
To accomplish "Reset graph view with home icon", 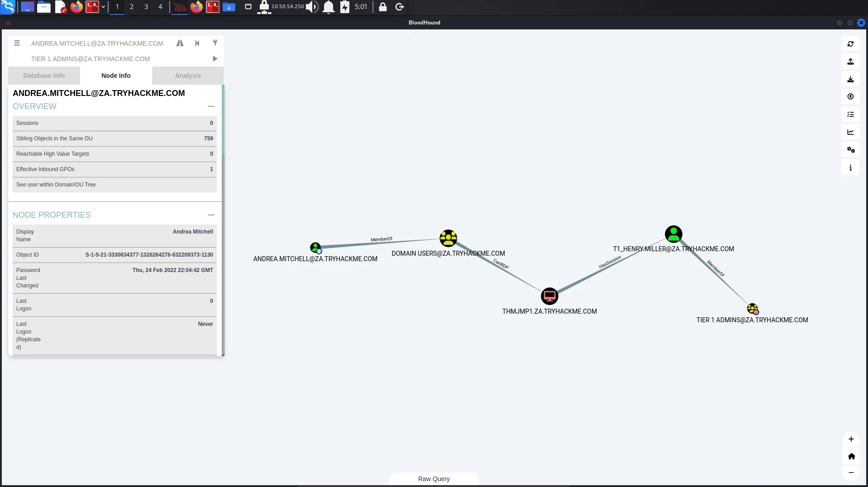I will click(851, 456).
